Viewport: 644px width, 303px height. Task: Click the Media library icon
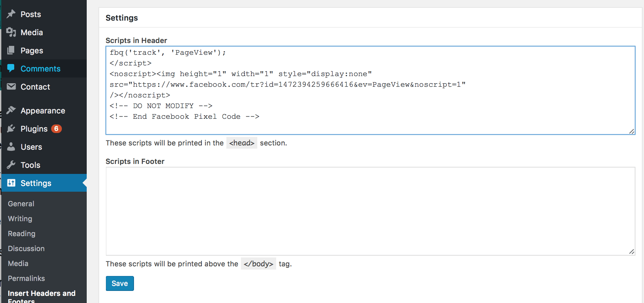coord(11,32)
